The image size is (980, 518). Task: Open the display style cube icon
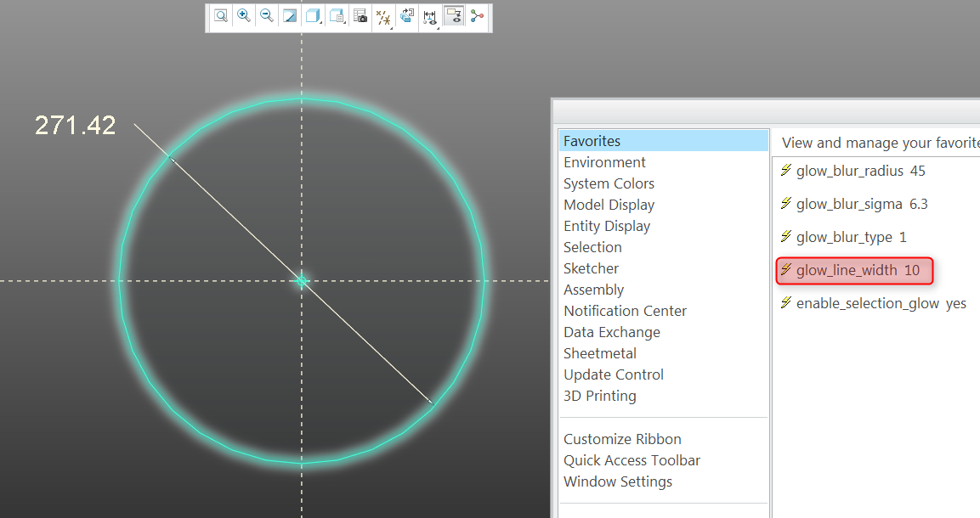[x=313, y=16]
